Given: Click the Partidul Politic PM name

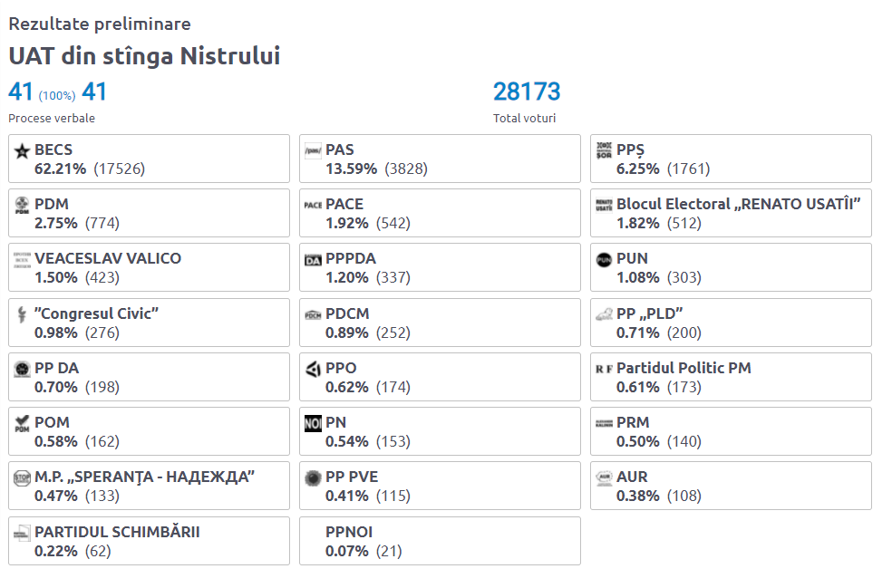Looking at the screenshot, I should (684, 368).
